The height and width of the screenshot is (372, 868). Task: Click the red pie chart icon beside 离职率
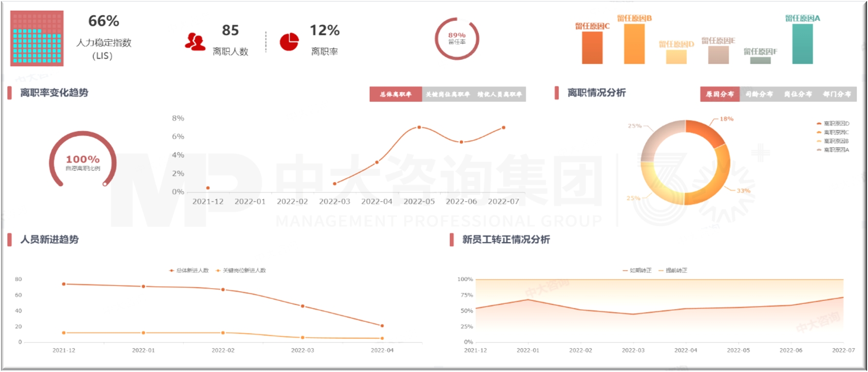[x=289, y=42]
